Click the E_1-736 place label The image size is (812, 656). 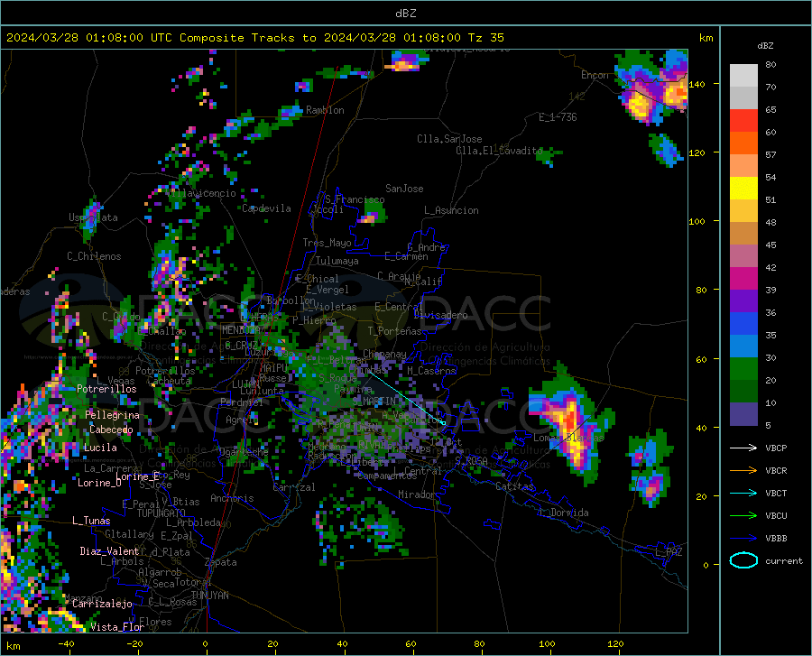coord(558,117)
